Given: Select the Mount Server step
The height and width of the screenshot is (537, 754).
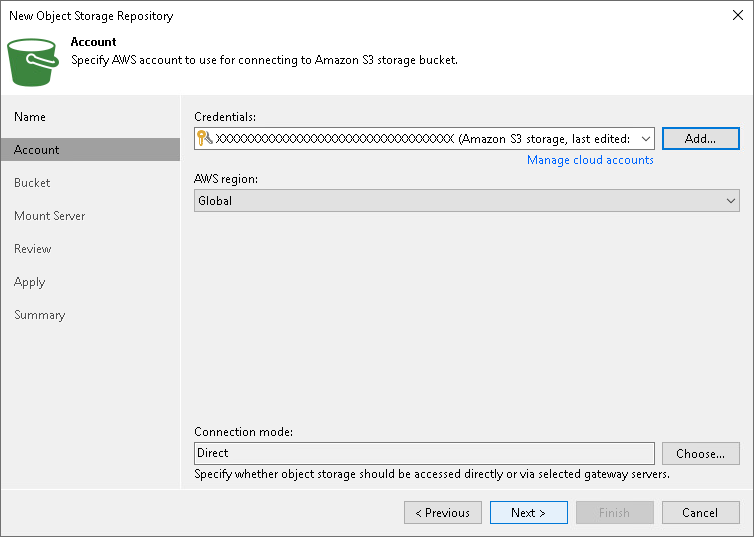Looking at the screenshot, I should [50, 216].
